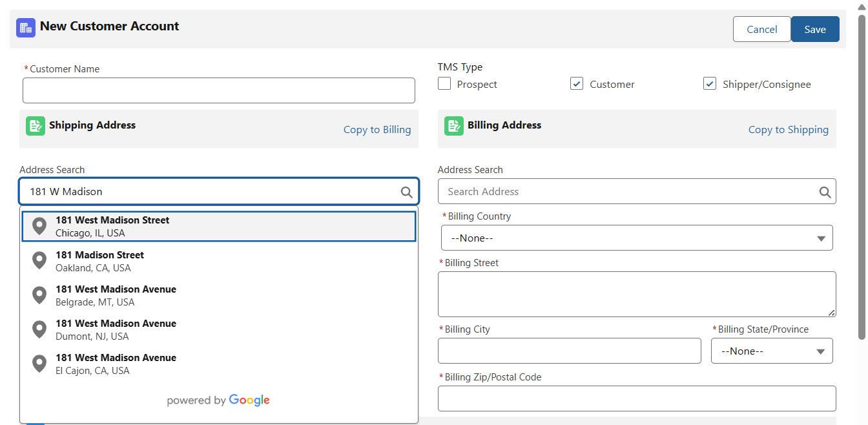
Task: Open the Billing Country dropdown
Action: point(637,238)
